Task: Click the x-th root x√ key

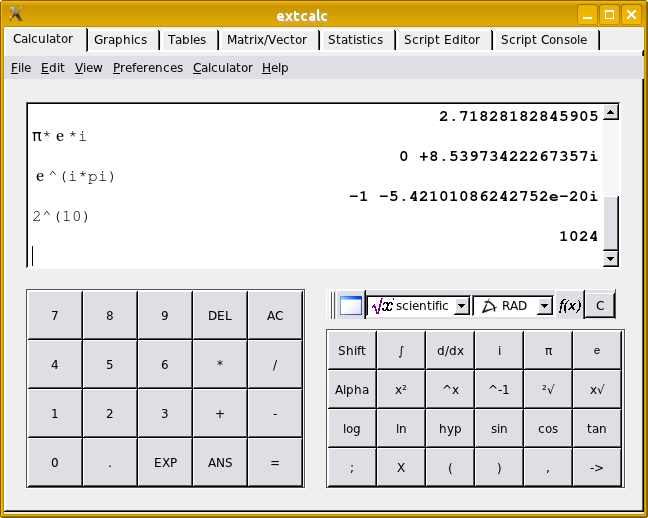Action: [597, 389]
